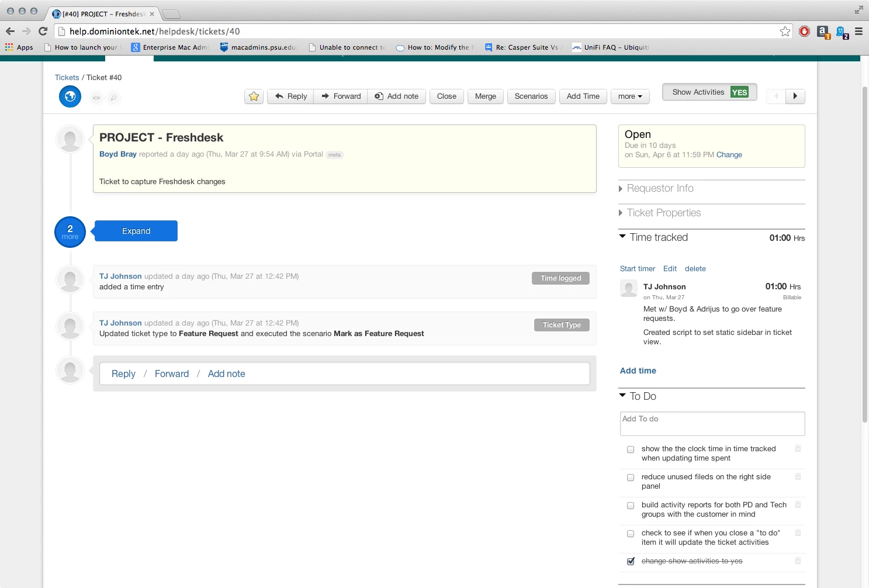Click delete time entry link
Viewport: 869px width, 588px height.
point(695,269)
